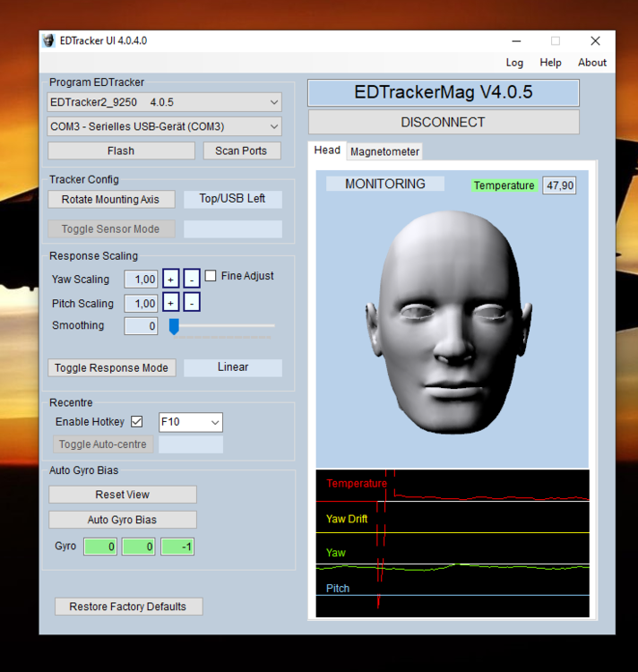Screen dimensions: 638x672
Task: Increase Pitch Scaling with plus button
Action: point(170,303)
